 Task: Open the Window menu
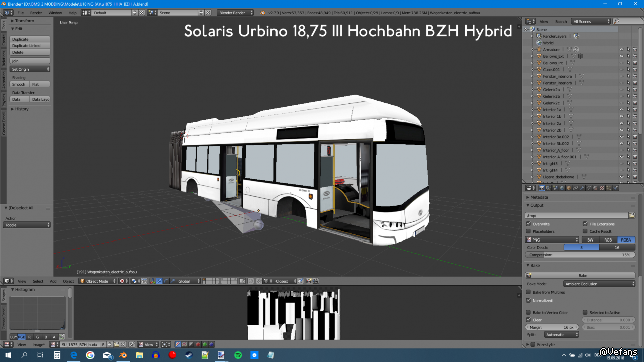(55, 13)
